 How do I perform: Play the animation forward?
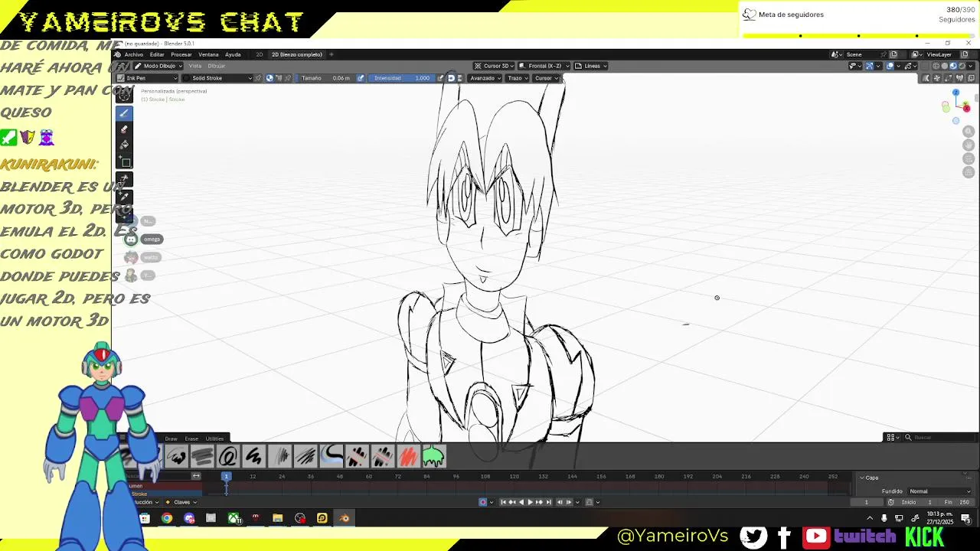tap(530, 502)
